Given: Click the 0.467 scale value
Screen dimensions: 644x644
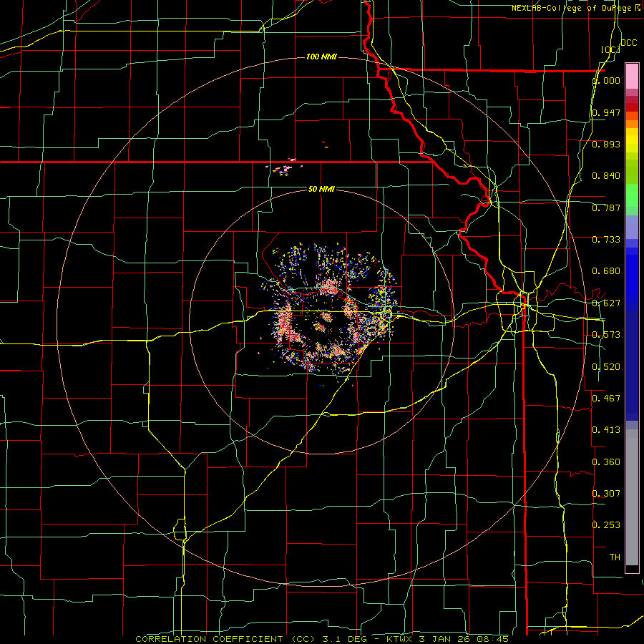Looking at the screenshot, I should point(606,398).
